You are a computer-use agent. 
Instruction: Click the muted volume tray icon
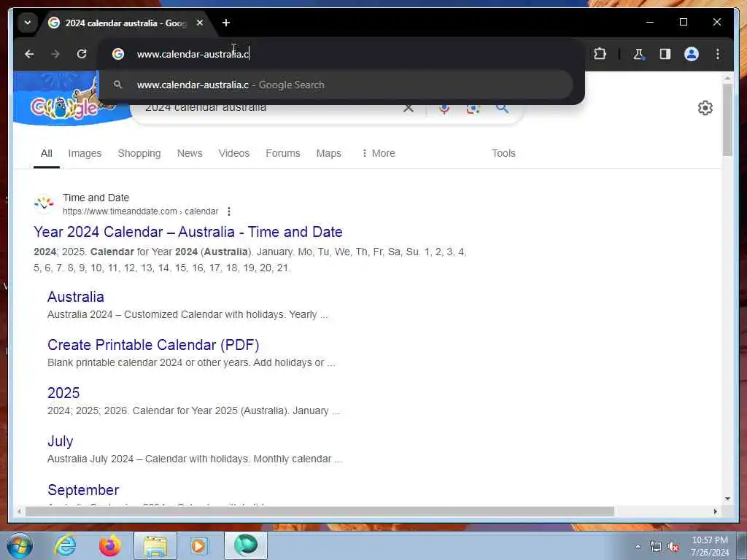[x=673, y=547]
